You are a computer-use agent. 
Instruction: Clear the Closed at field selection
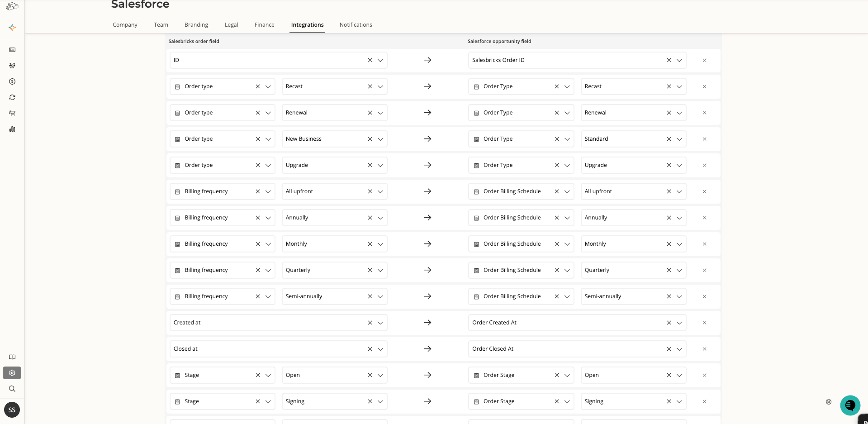pyautogui.click(x=370, y=349)
